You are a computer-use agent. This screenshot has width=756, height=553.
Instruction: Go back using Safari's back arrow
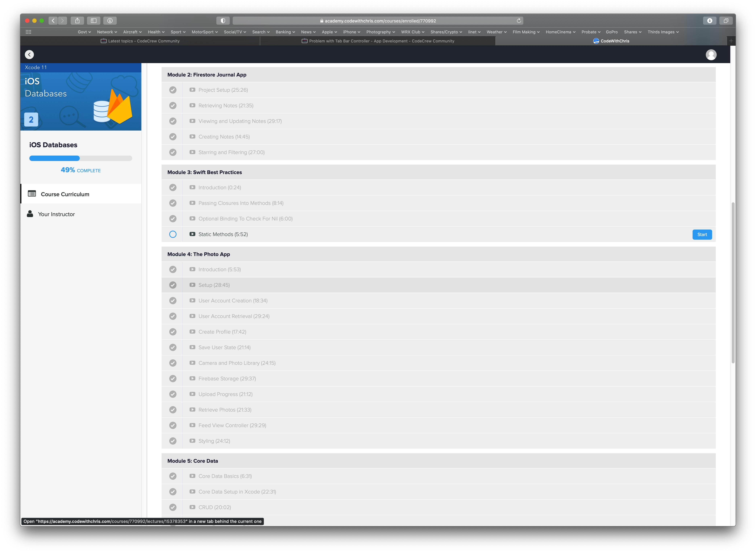(x=53, y=21)
